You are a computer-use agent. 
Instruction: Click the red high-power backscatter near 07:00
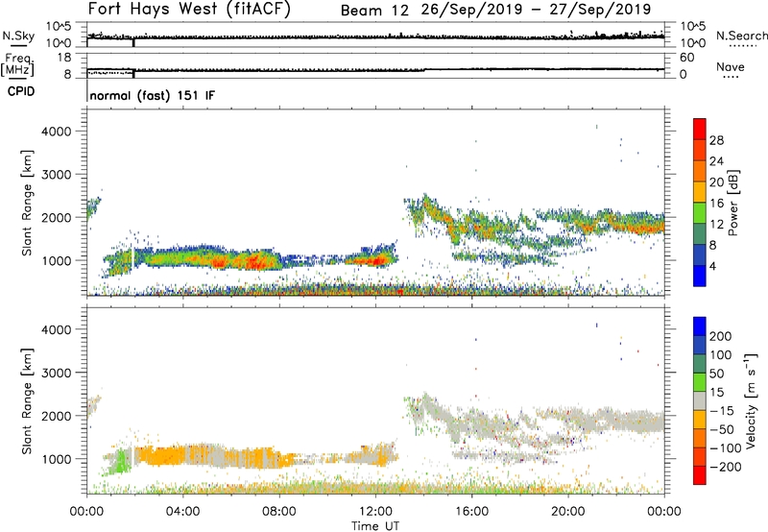[254, 261]
